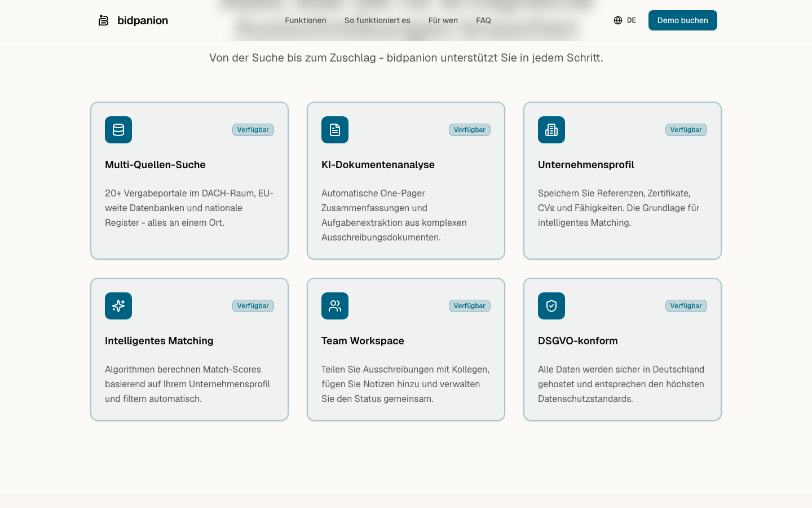812x508 pixels.
Task: Click the shield icon on DSGVO-konform card
Action: click(x=551, y=306)
